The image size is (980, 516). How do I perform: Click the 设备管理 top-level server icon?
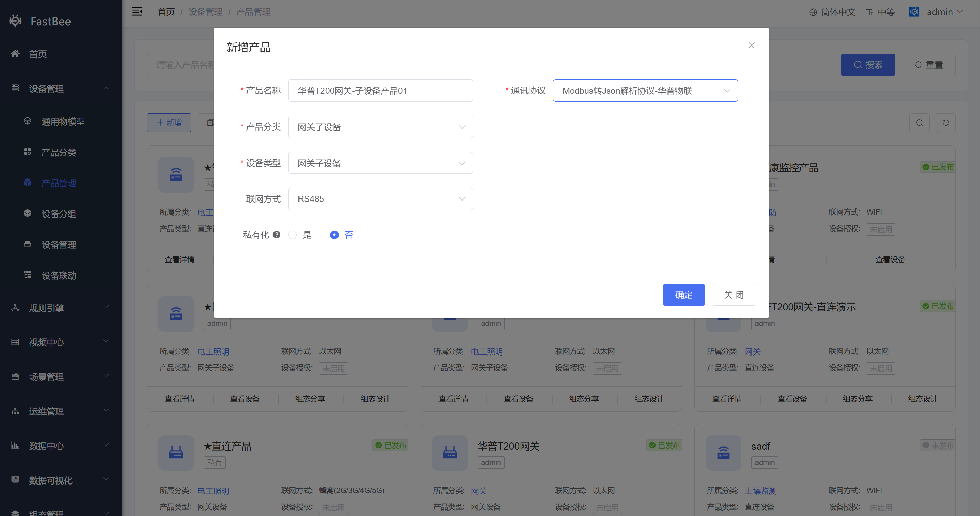point(15,88)
